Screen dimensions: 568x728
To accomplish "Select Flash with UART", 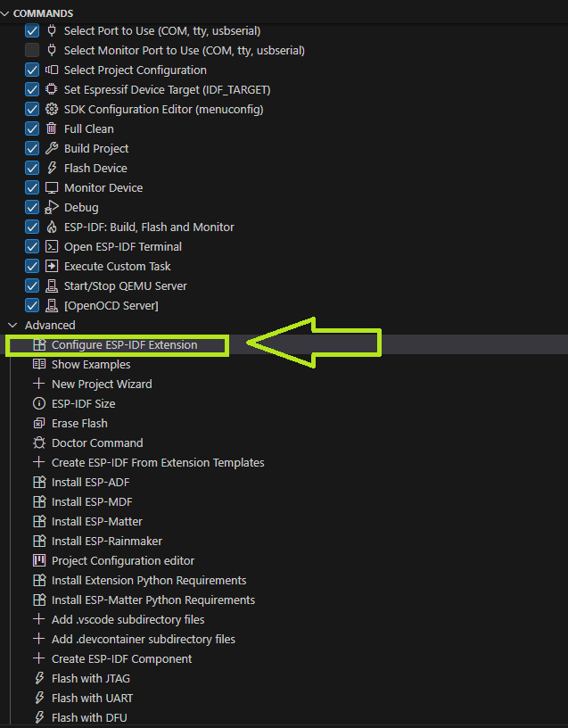I will [x=93, y=698].
